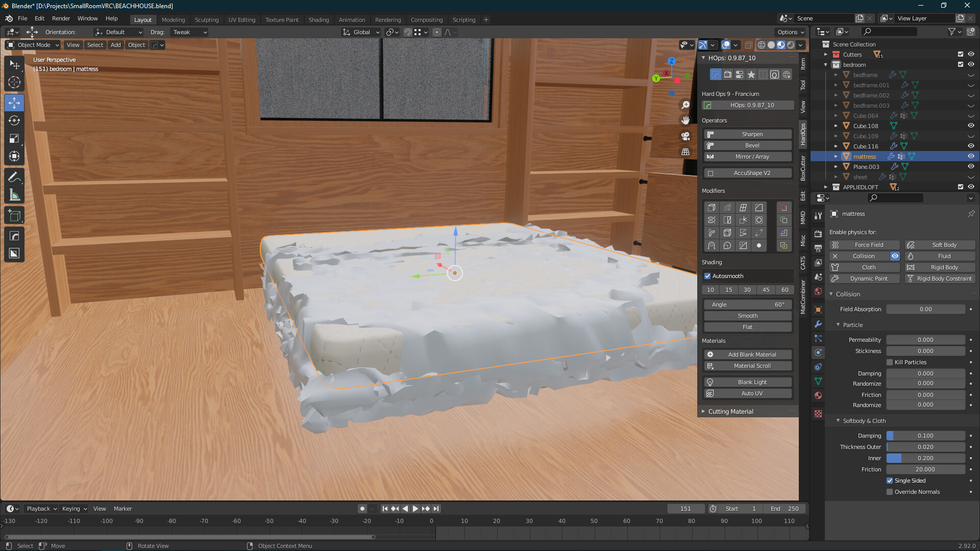The image size is (980, 551).
Task: Select the Move tool in the left toolbar
Action: click(x=14, y=103)
